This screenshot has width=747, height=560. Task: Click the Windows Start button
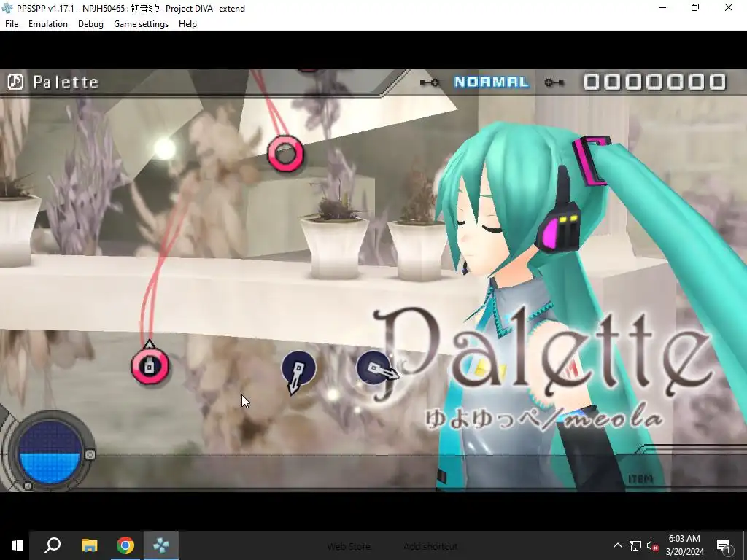coord(18,545)
